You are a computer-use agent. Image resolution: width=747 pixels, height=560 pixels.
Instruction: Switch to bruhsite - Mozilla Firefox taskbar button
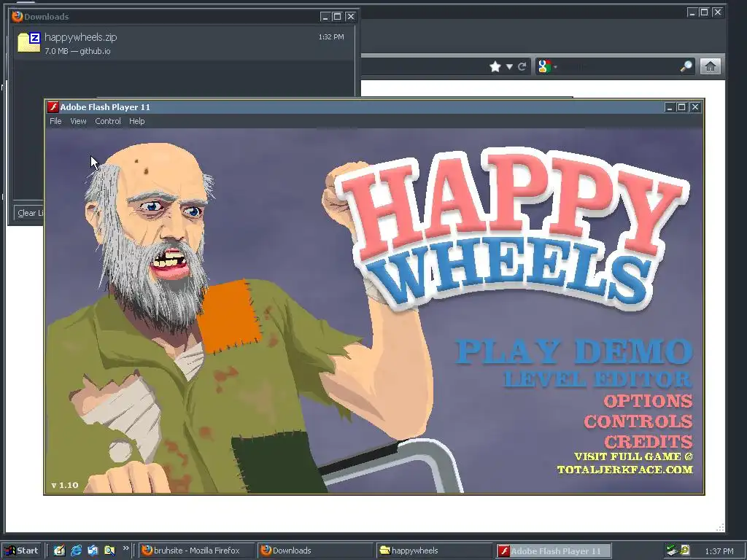tap(196, 551)
